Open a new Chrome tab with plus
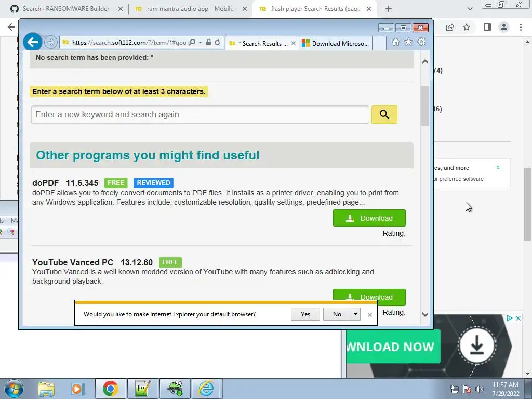Viewport: 532px width, 399px height. (389, 9)
